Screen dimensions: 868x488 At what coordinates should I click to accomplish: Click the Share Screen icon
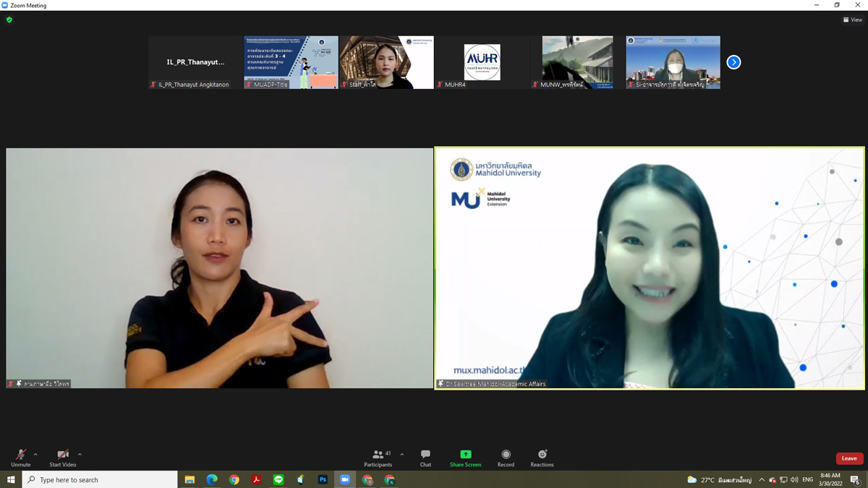coord(465,458)
